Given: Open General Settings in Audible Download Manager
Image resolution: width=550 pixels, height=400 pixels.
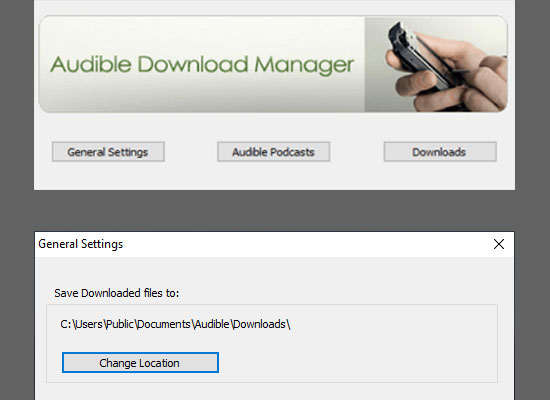Looking at the screenshot, I should (108, 152).
